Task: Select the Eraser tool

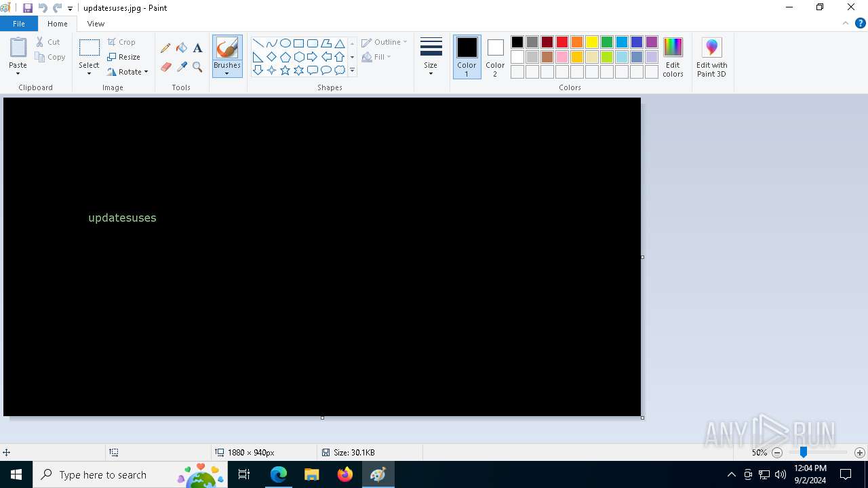Action: click(165, 66)
